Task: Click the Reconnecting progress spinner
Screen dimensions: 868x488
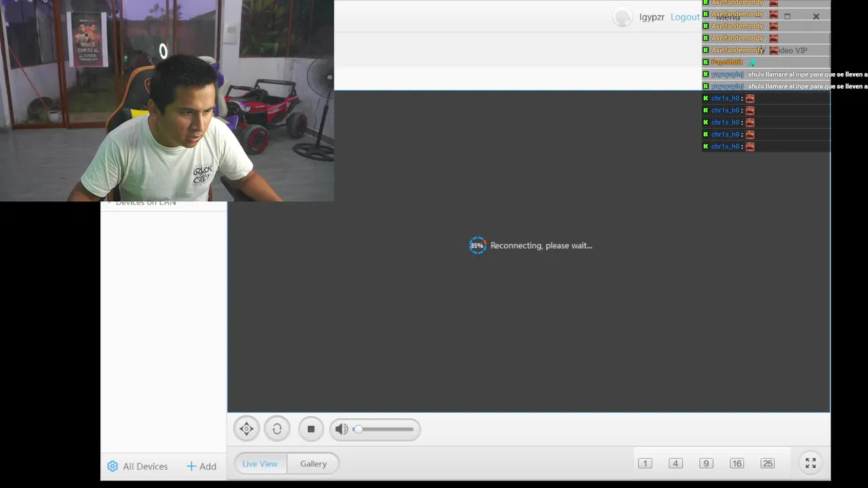Action: pos(477,245)
